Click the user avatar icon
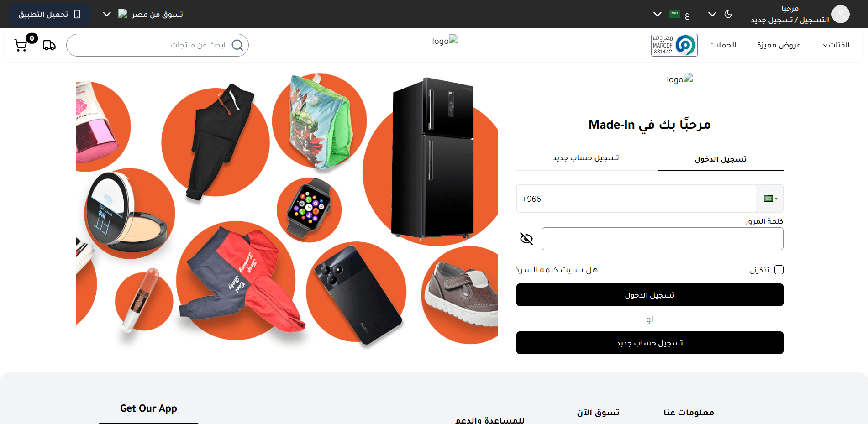This screenshot has width=868, height=424. pyautogui.click(x=841, y=14)
